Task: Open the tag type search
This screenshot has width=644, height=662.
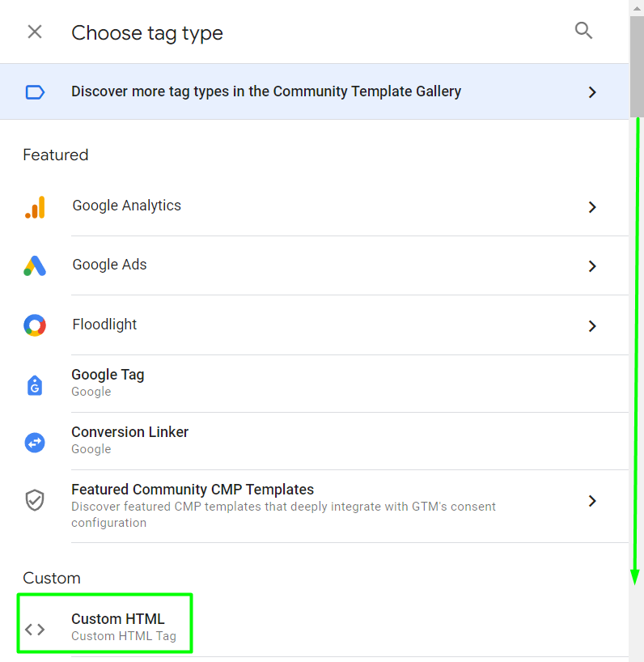Action: coord(583,31)
